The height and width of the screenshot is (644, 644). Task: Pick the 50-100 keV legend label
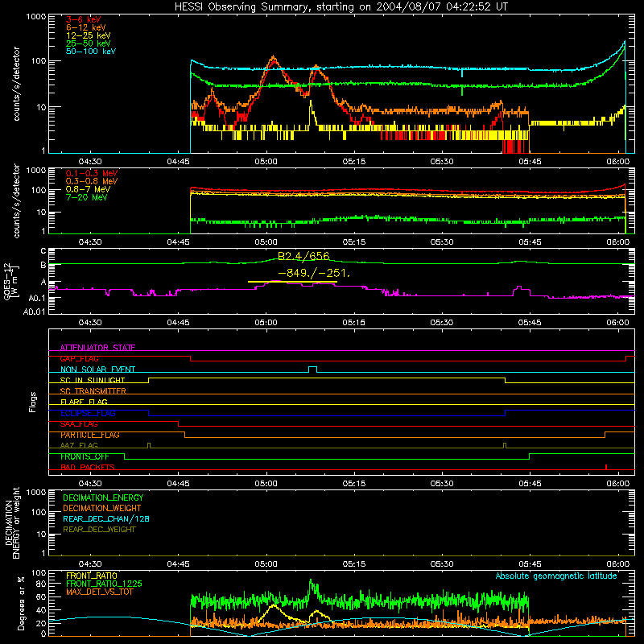91,52
